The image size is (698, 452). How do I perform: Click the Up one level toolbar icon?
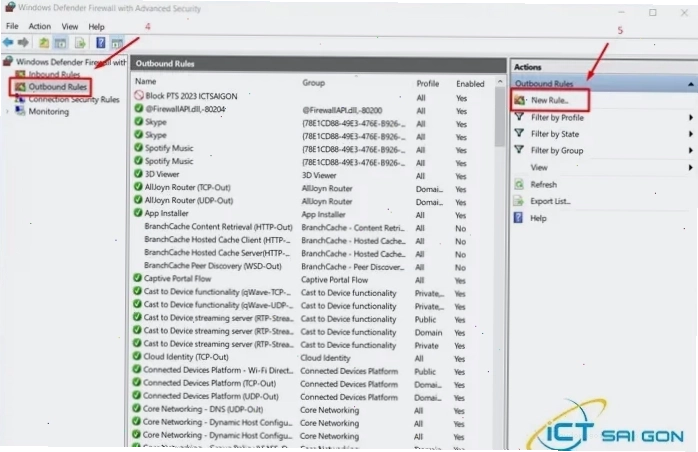(44, 43)
